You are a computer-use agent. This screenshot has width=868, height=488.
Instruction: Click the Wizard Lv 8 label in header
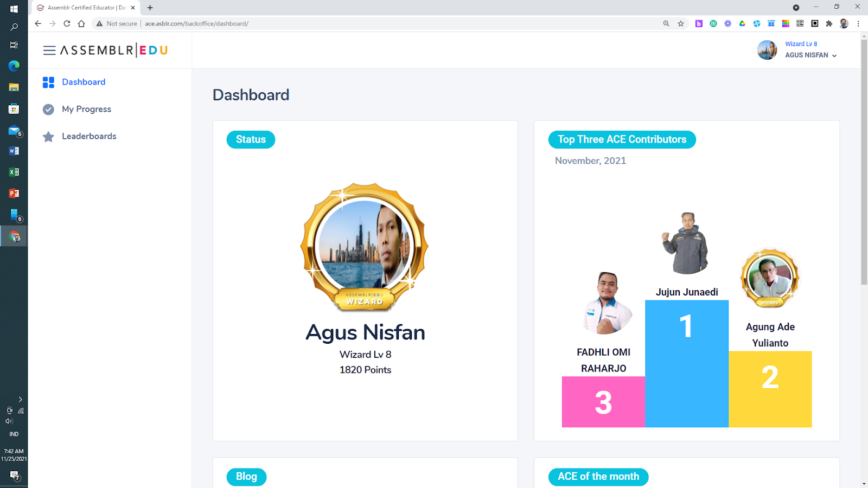(801, 44)
